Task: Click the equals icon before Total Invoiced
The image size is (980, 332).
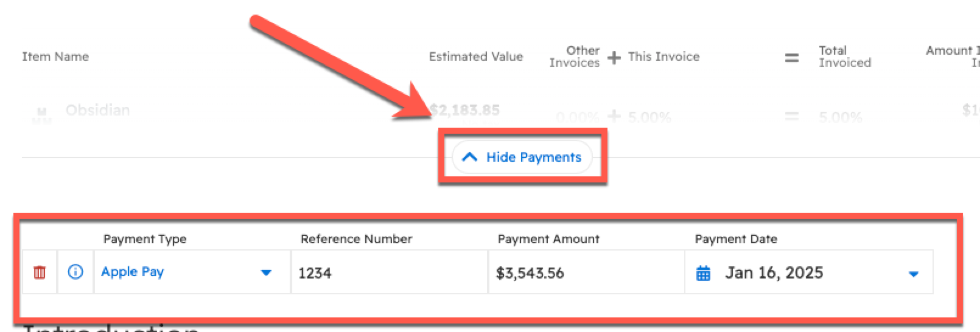Action: coord(791,58)
